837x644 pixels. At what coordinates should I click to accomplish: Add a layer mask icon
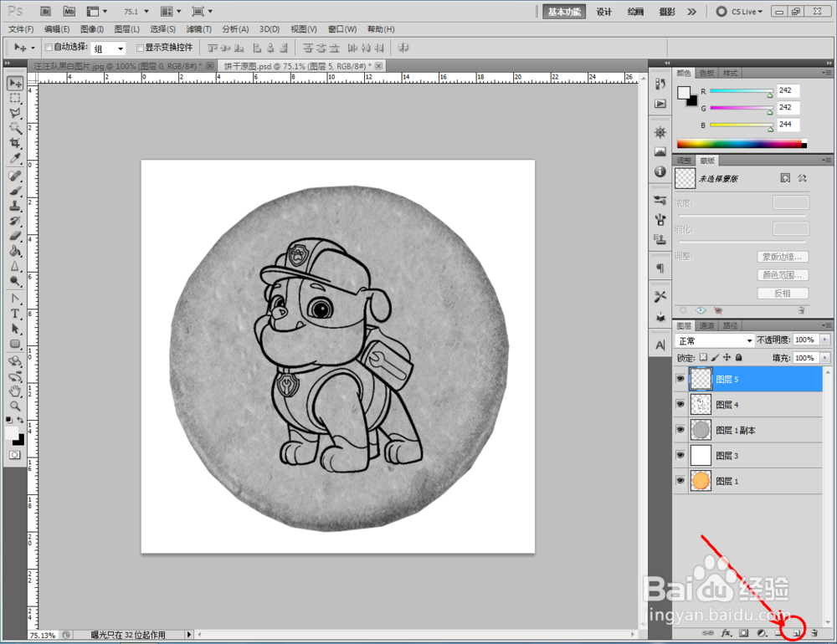pos(743,633)
